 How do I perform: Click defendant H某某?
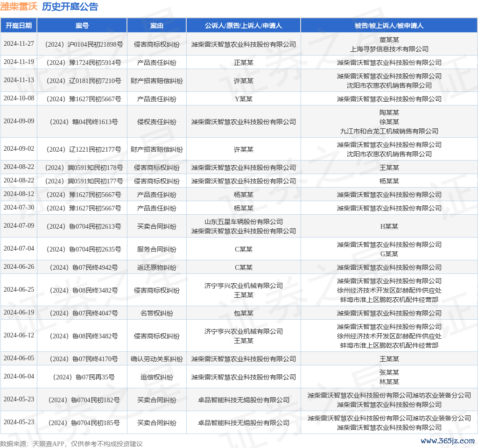(389, 226)
